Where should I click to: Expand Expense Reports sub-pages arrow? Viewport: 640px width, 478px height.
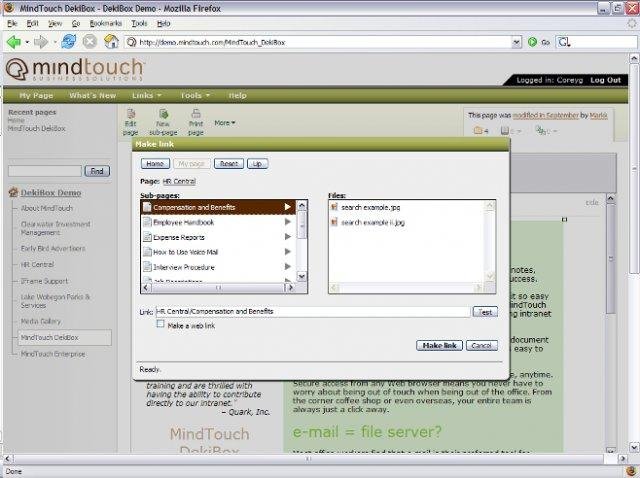(288, 237)
